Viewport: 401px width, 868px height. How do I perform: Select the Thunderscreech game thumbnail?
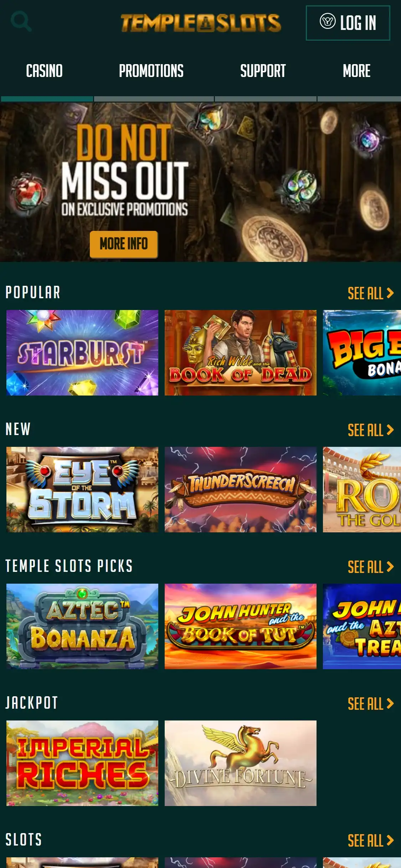point(241,490)
